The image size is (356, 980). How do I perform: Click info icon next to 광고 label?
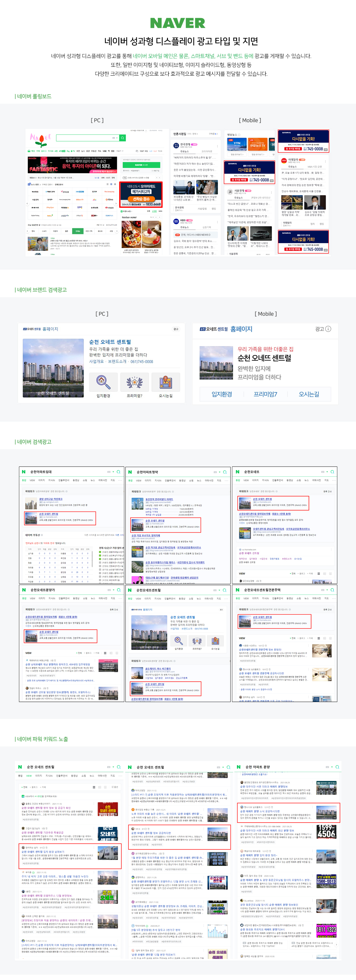click(328, 329)
